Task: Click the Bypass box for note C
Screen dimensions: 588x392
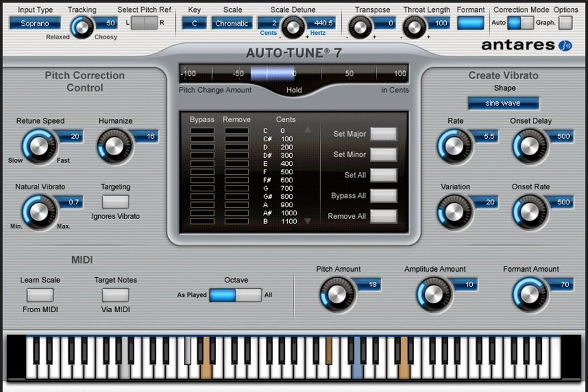Action: pos(203,131)
